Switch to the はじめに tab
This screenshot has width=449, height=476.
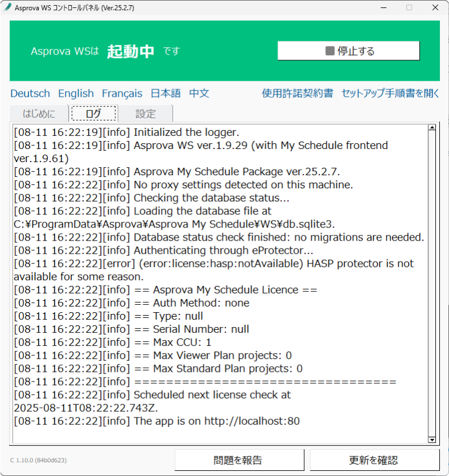coord(39,114)
